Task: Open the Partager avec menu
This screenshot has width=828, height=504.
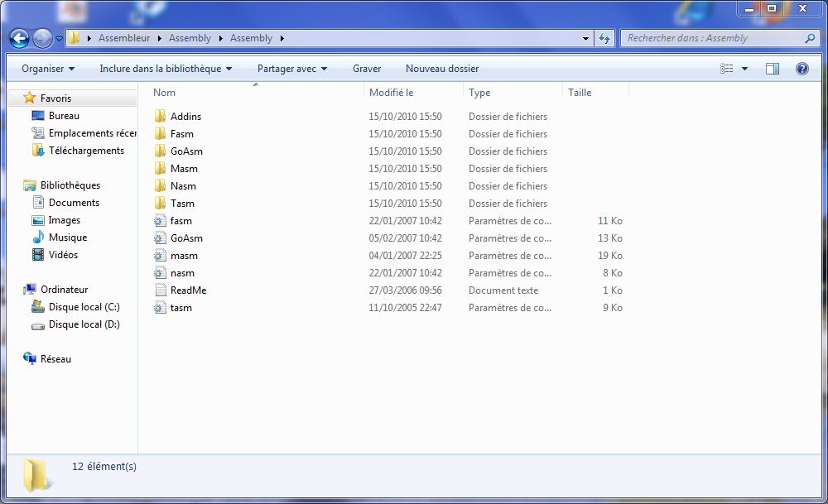Action: click(292, 69)
